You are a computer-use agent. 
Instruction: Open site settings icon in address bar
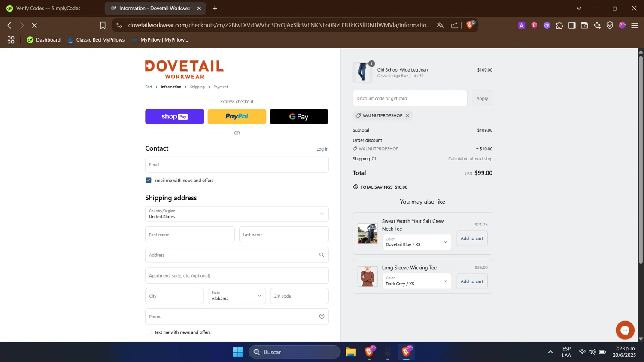click(119, 25)
